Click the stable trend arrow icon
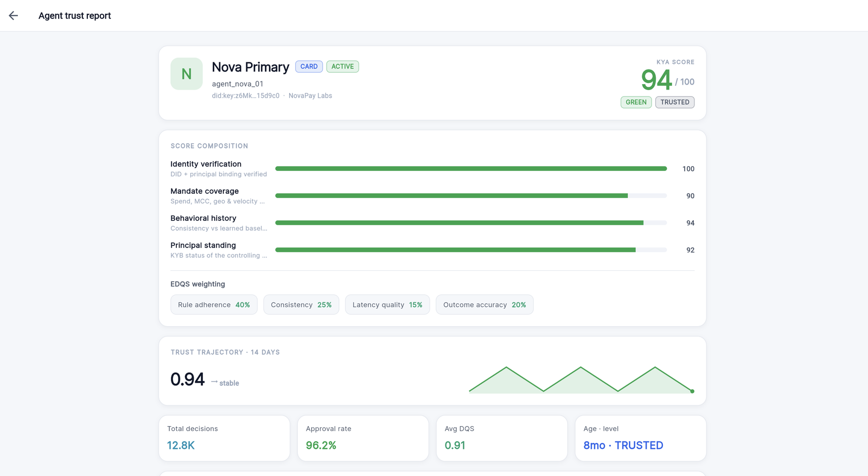 coord(214,382)
